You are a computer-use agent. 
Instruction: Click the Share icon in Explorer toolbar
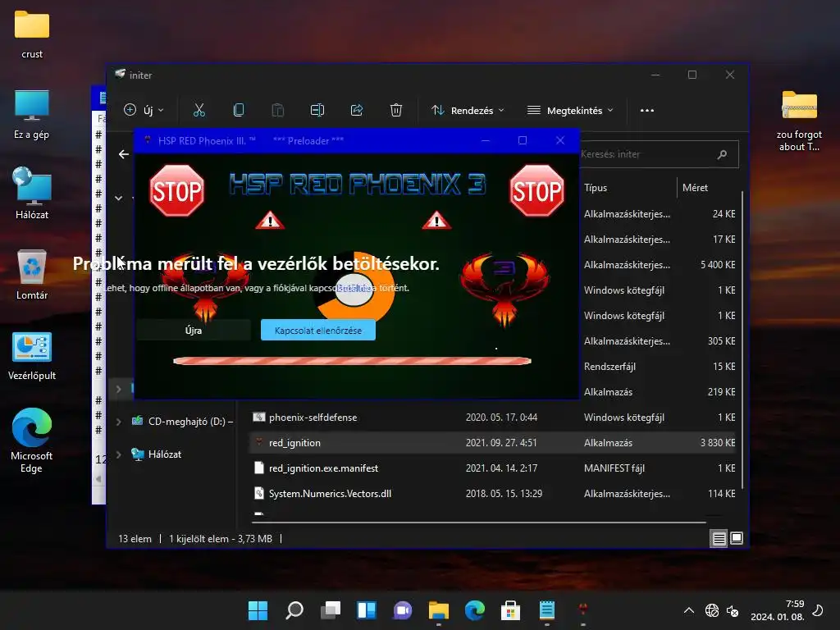click(x=356, y=111)
